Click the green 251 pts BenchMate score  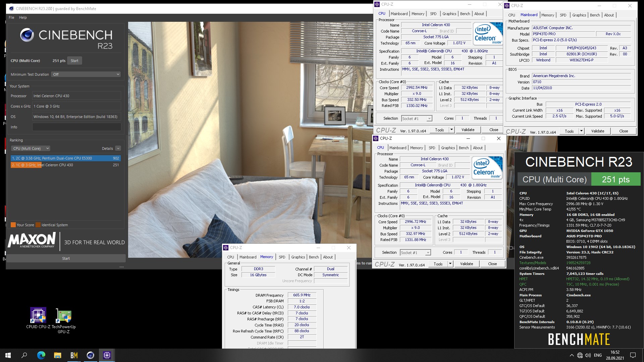(x=616, y=179)
